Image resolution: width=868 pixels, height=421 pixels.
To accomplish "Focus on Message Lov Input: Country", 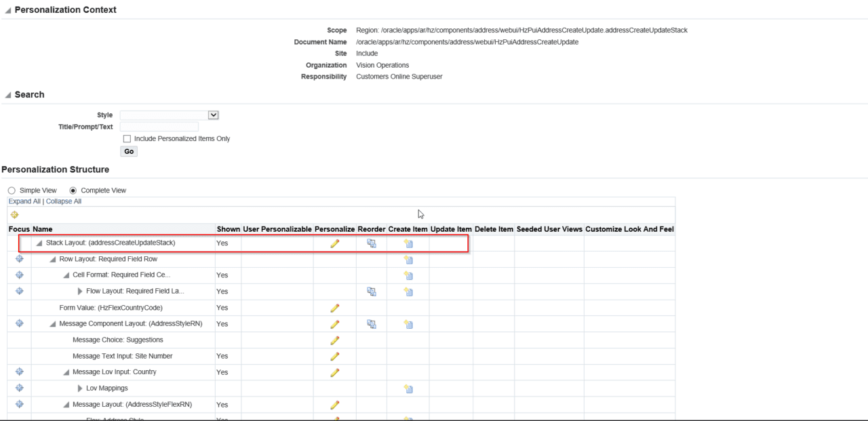I will click(x=19, y=372).
